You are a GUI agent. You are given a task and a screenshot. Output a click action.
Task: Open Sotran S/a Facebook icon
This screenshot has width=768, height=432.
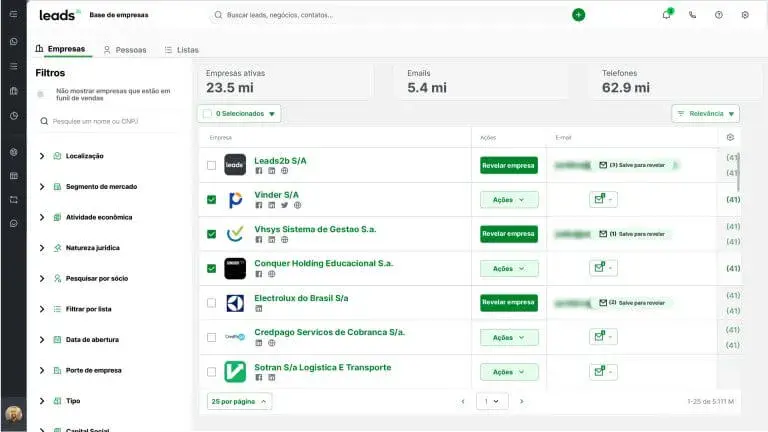click(259, 378)
